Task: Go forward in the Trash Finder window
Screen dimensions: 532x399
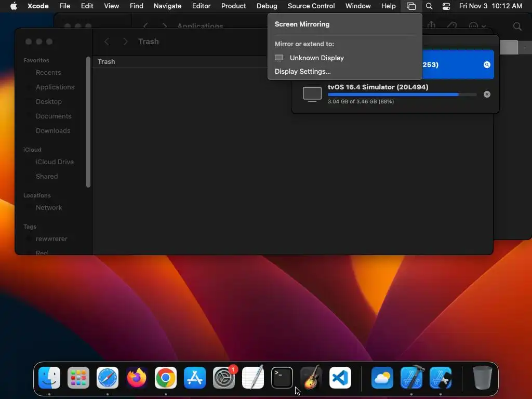Action: click(126, 42)
